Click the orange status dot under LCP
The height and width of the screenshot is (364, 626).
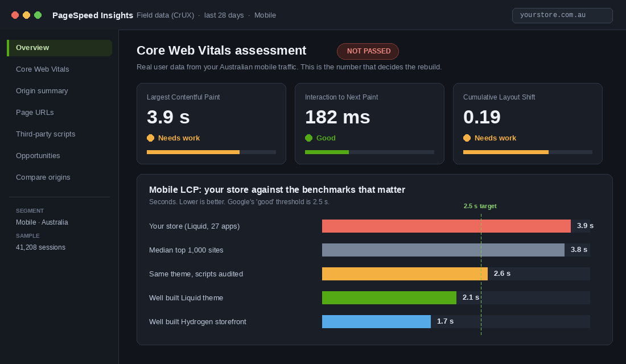[150, 138]
